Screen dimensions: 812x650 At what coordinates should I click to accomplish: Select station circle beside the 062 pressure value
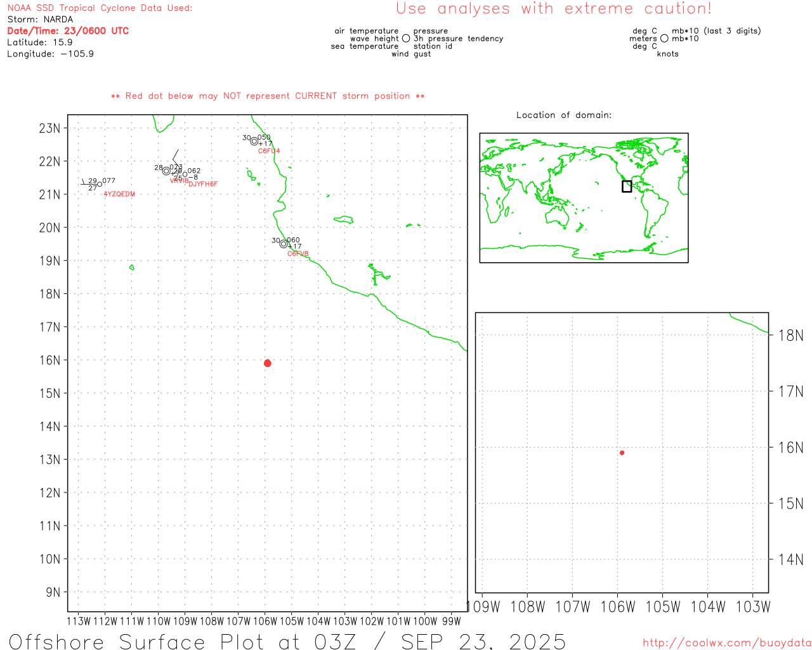point(185,174)
